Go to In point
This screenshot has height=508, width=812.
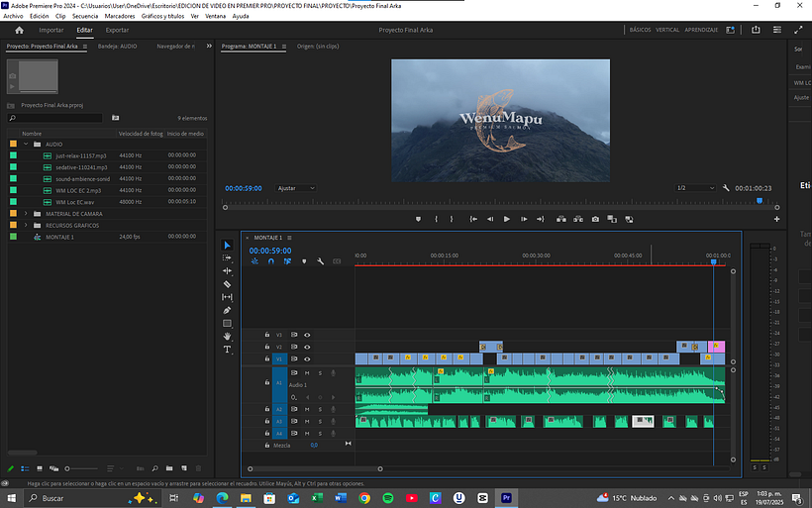[x=473, y=219]
